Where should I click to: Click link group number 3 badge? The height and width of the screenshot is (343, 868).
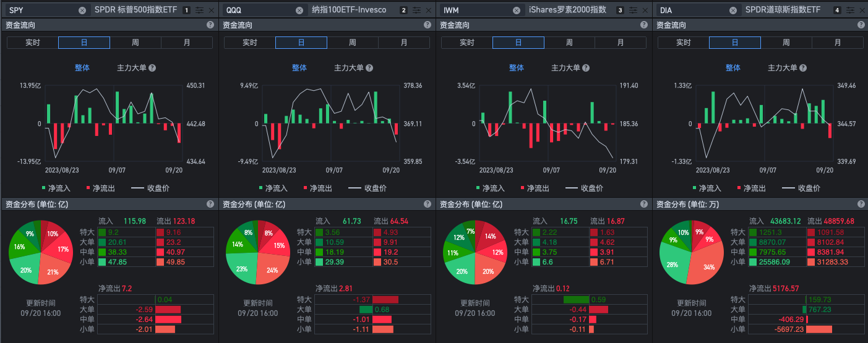pyautogui.click(x=621, y=11)
